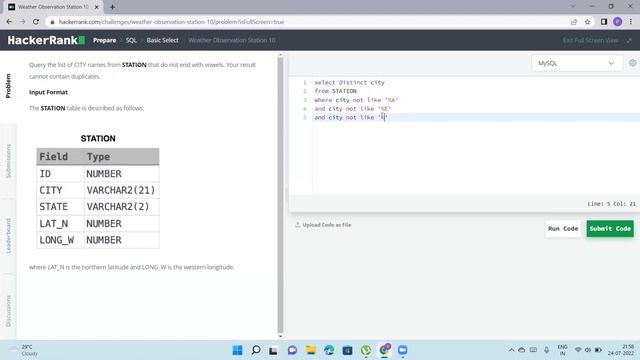This screenshot has height=360, width=640.
Task: Click the share page icon in address bar
Action: 574,22
